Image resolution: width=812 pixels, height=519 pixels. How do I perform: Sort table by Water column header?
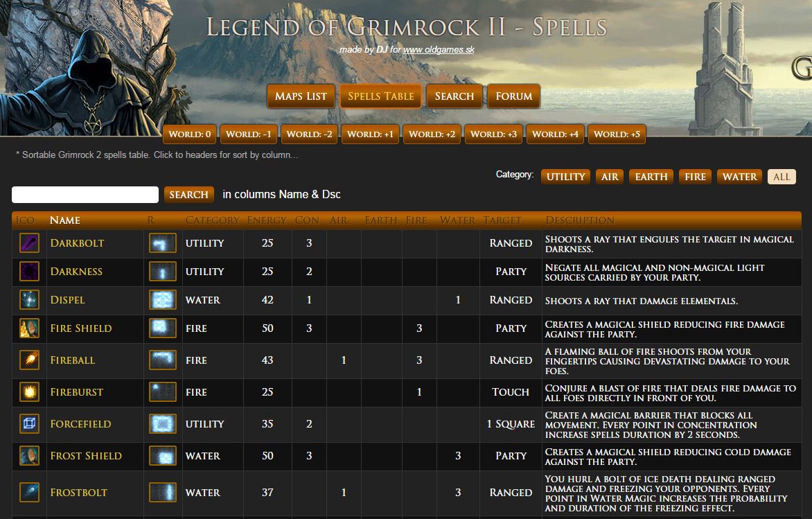[457, 220]
